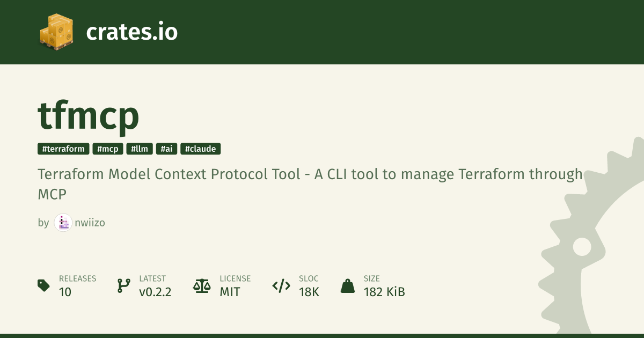Open the nwiizo author name
Image resolution: width=644 pixels, height=338 pixels.
90,223
